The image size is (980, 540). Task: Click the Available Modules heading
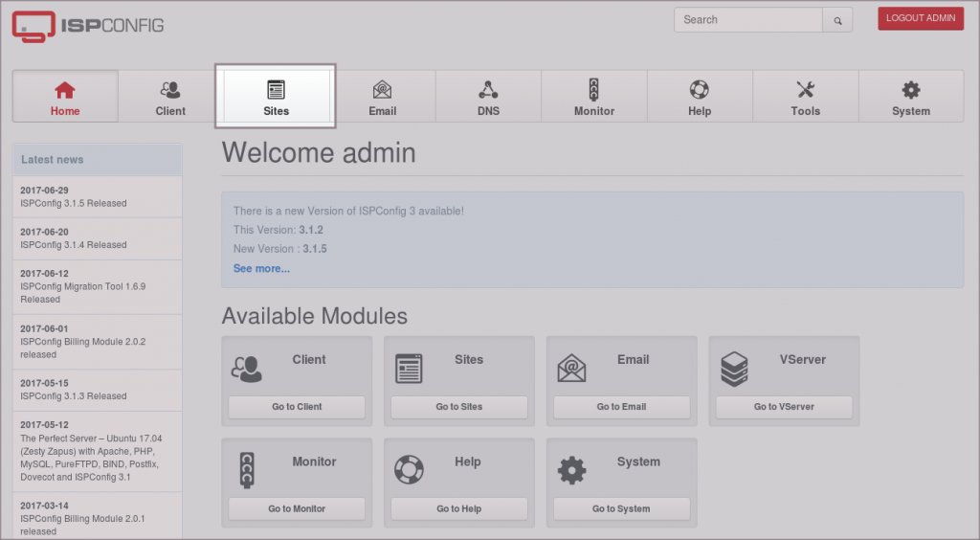tap(314, 316)
